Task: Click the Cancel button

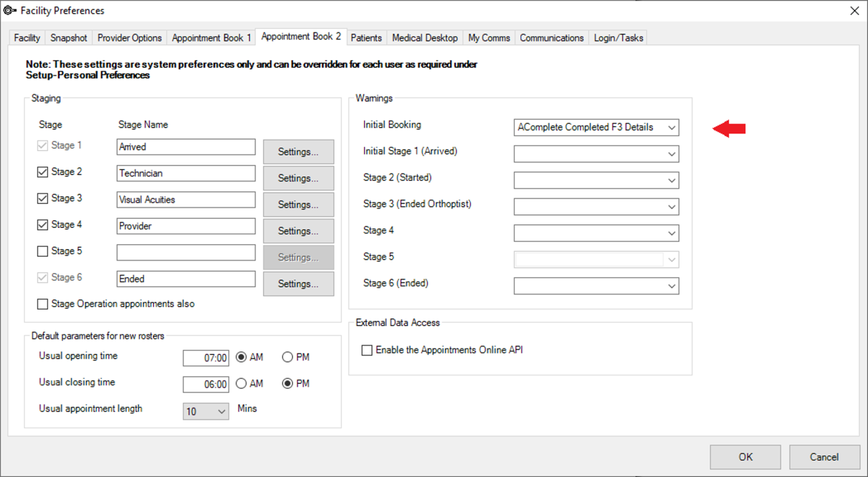Action: click(x=824, y=457)
